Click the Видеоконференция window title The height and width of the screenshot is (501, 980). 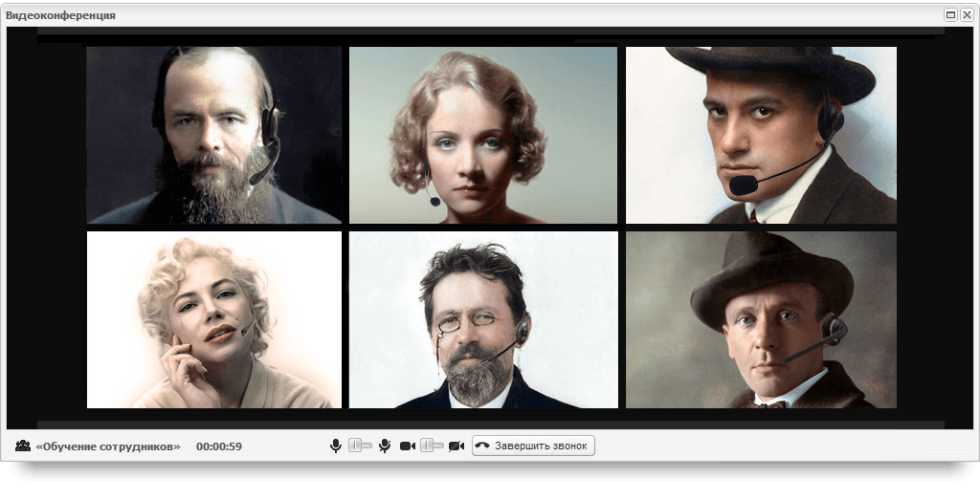click(x=60, y=15)
